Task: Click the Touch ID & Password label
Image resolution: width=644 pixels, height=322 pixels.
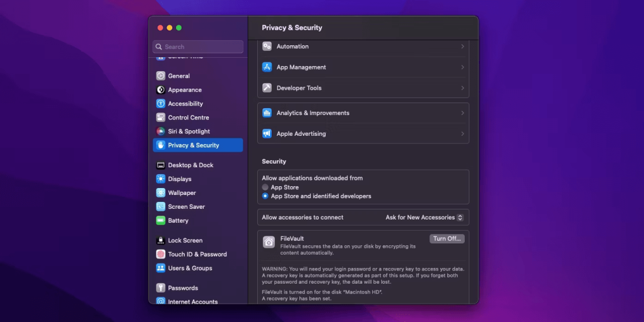Action: (x=197, y=254)
